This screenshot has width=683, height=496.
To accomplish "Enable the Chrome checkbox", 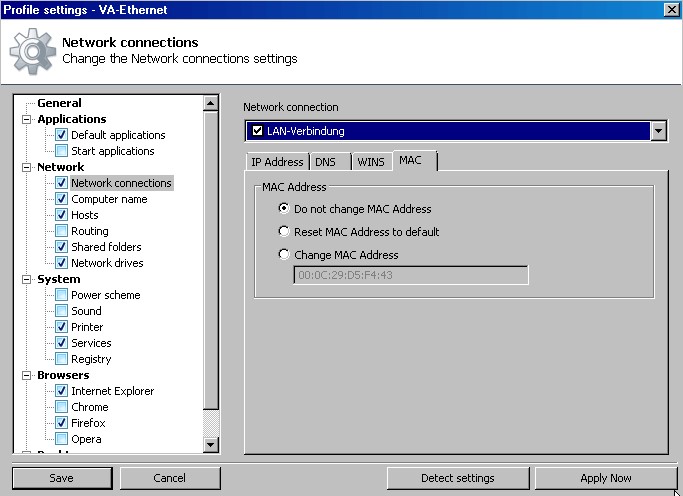I will tap(61, 407).
